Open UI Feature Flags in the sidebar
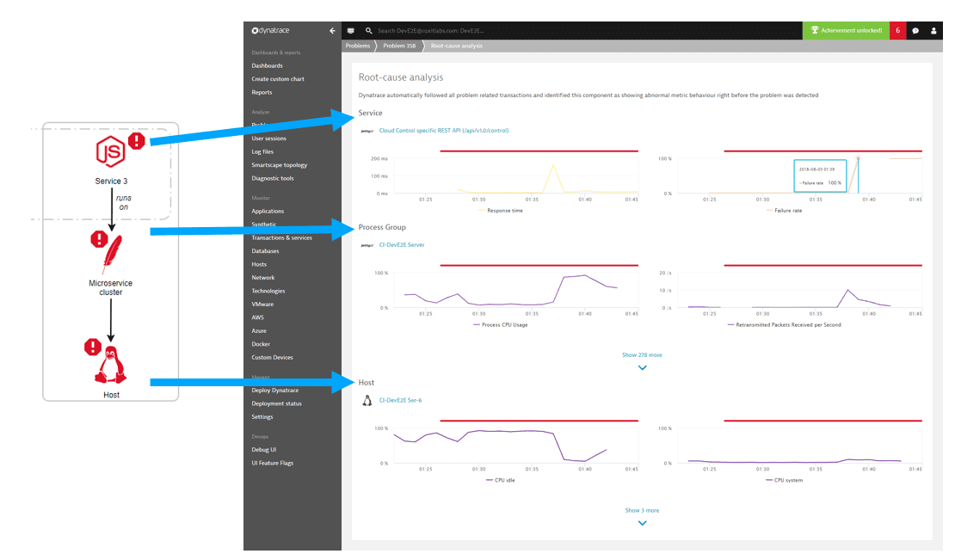The image size is (955, 560). [x=272, y=463]
